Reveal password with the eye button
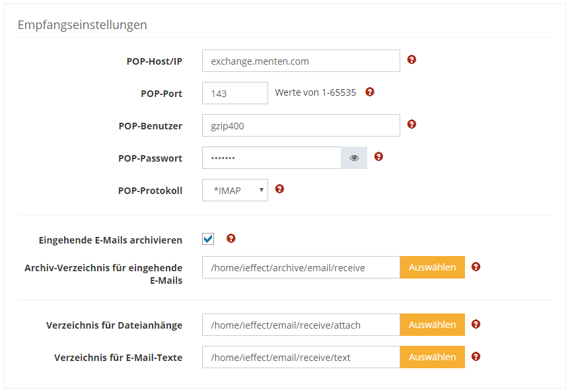 point(354,158)
